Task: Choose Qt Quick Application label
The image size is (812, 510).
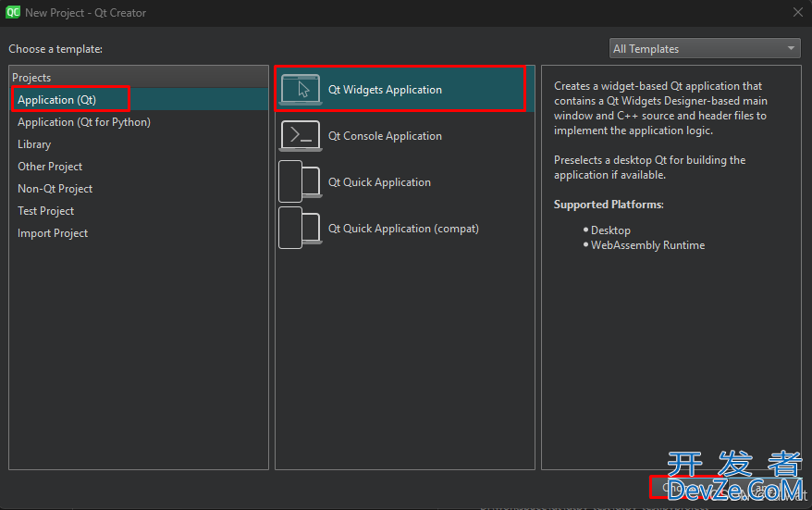Action: (379, 182)
